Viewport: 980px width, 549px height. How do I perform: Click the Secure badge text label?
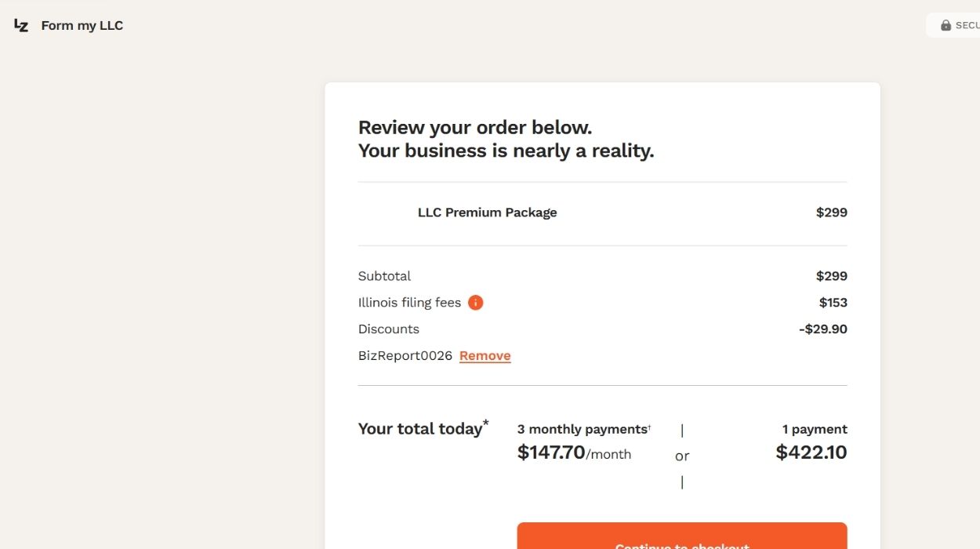[967, 25]
